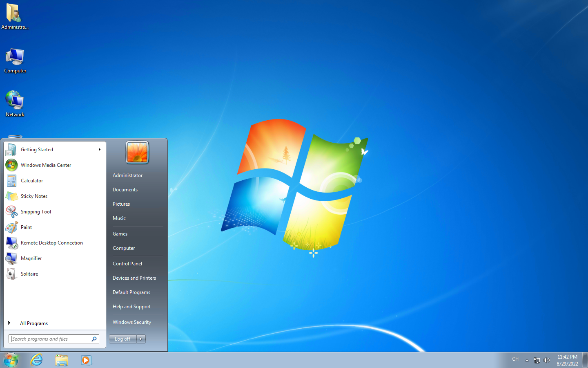
Task: Open Pictures from the Start menu
Action: 121,204
